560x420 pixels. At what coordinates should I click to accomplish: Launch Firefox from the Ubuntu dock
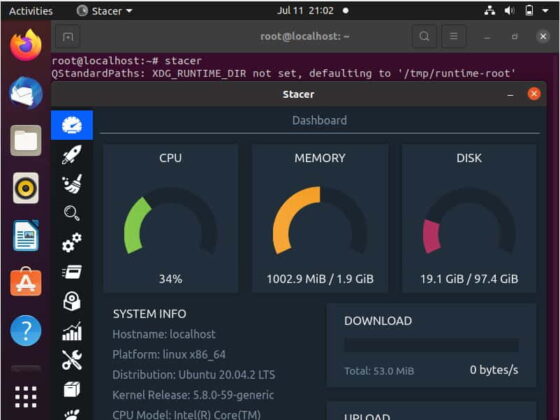(26, 45)
